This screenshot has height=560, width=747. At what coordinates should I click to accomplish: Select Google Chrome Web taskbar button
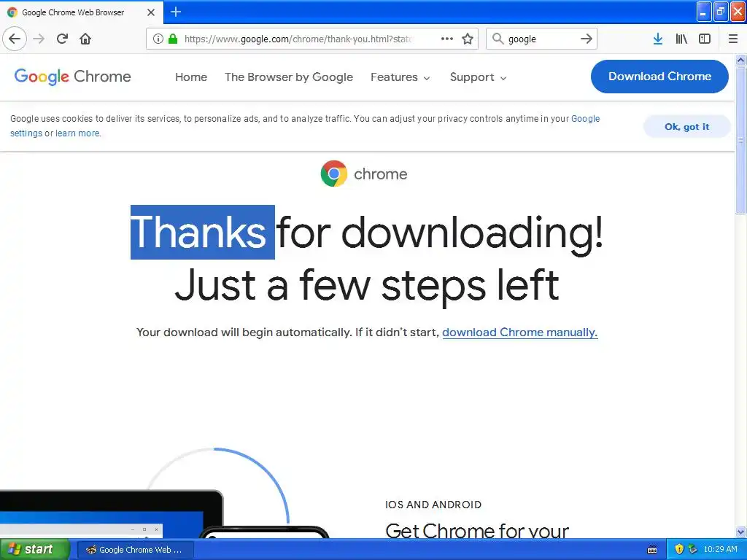coord(136,550)
